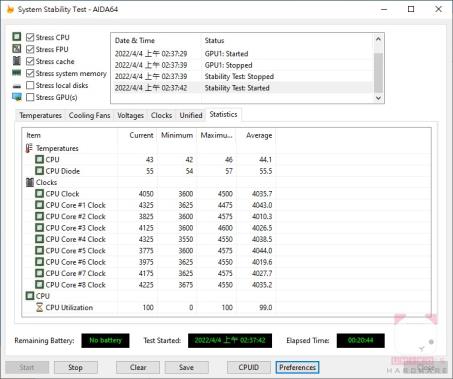Switch to the Unified tab
The height and width of the screenshot is (379, 453).
coord(191,115)
